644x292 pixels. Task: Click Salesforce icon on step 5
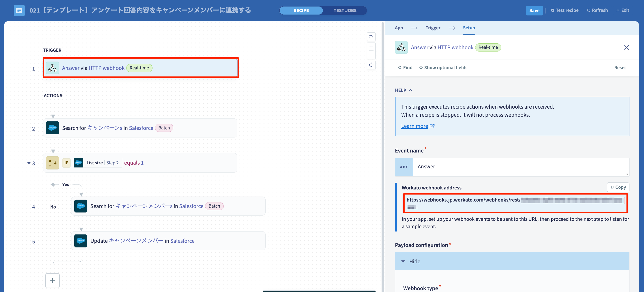(81, 241)
